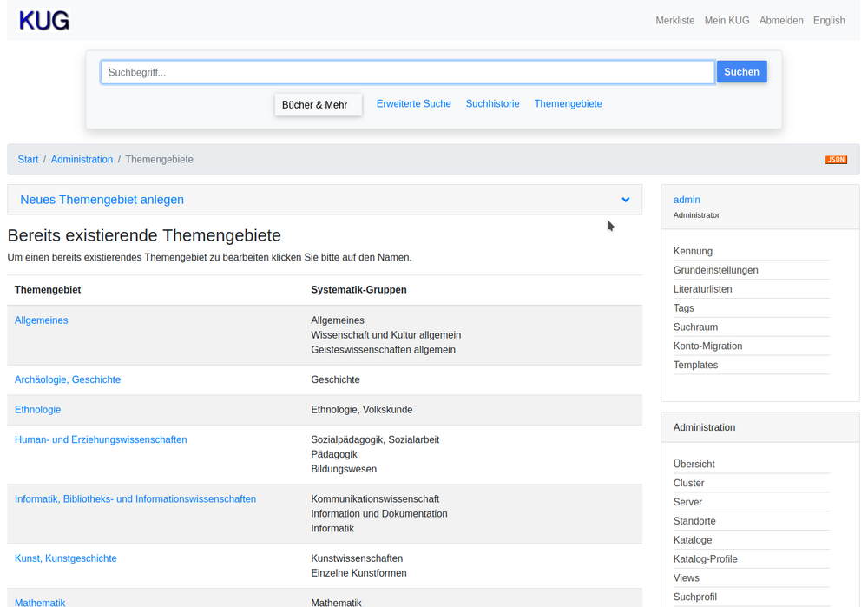The image size is (868, 607).
Task: Open Mein KUG menu item
Action: click(727, 21)
